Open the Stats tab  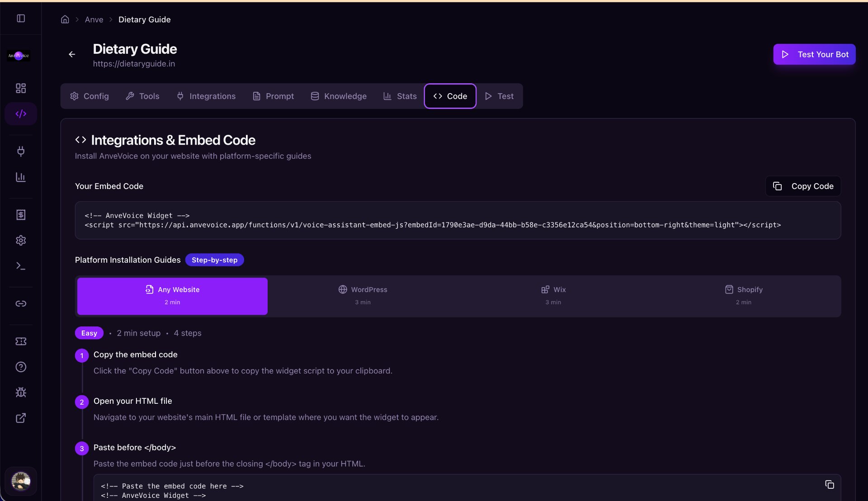pyautogui.click(x=400, y=96)
